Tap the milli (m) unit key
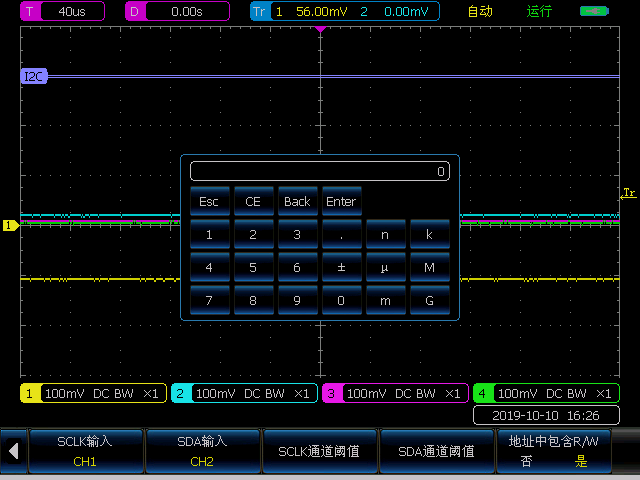This screenshot has height=480, width=640. point(385,300)
